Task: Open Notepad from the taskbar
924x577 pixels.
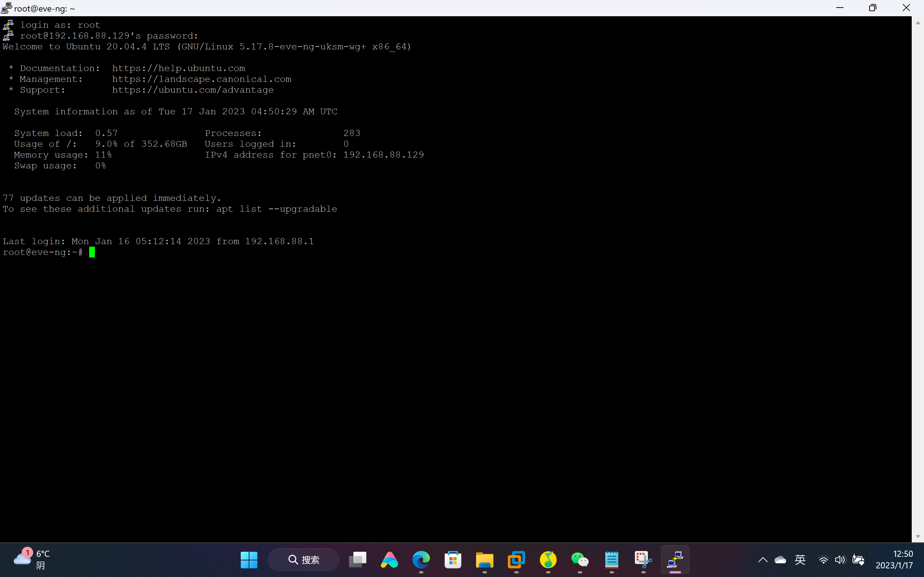Action: [x=611, y=560]
